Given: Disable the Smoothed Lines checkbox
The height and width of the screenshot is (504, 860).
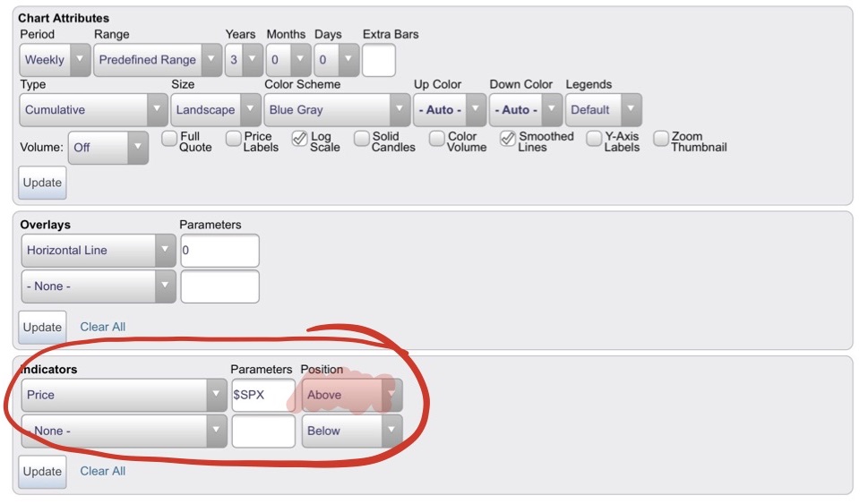Looking at the screenshot, I should [x=508, y=139].
